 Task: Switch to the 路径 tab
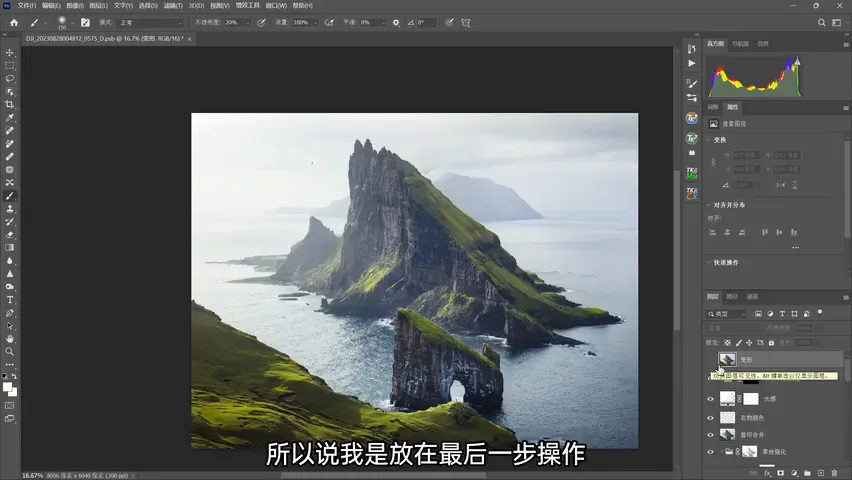[x=732, y=297]
